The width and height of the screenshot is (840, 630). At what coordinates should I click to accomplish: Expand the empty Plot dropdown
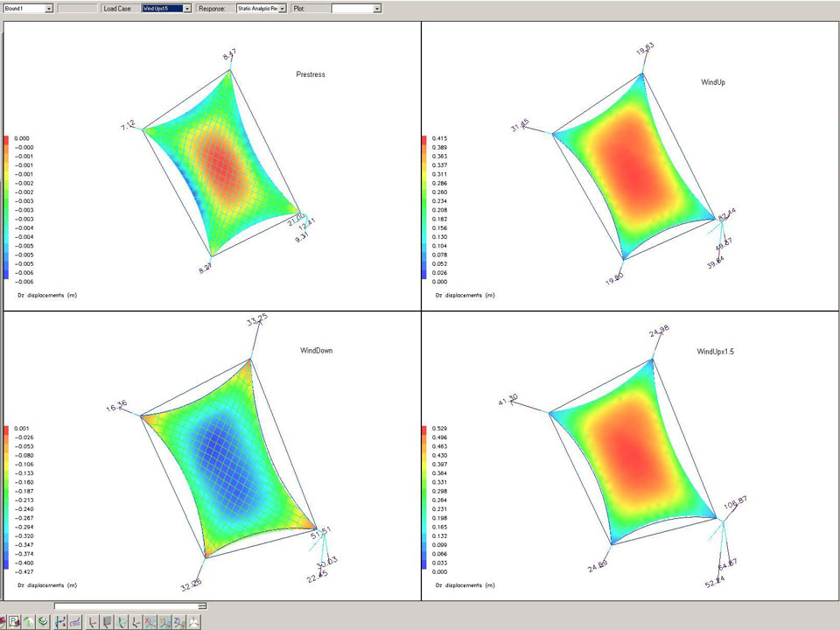377,8
